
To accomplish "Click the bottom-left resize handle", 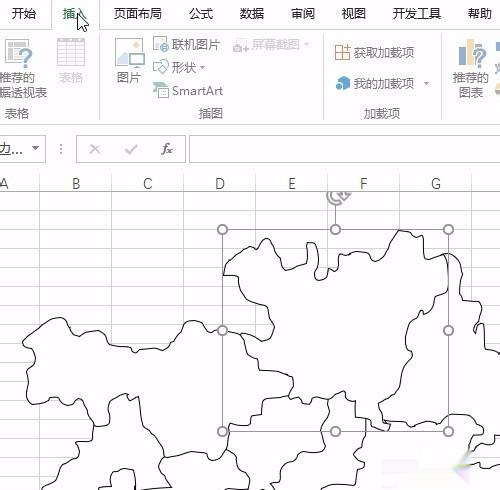I will [x=222, y=431].
